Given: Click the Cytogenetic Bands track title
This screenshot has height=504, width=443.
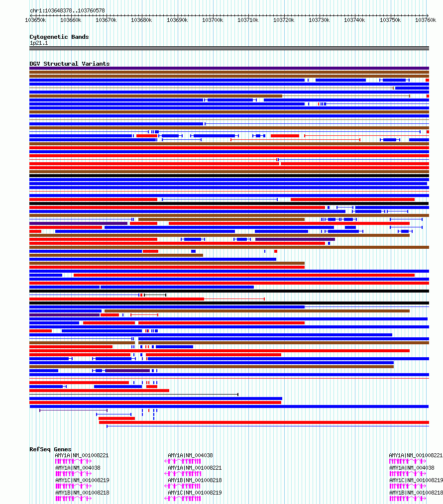Looking at the screenshot, I should (x=59, y=37).
